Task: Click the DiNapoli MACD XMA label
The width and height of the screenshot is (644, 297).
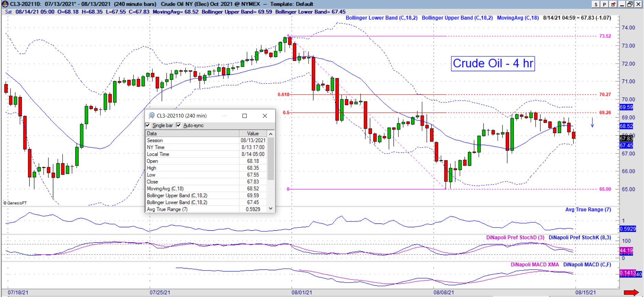Action: pos(535,265)
